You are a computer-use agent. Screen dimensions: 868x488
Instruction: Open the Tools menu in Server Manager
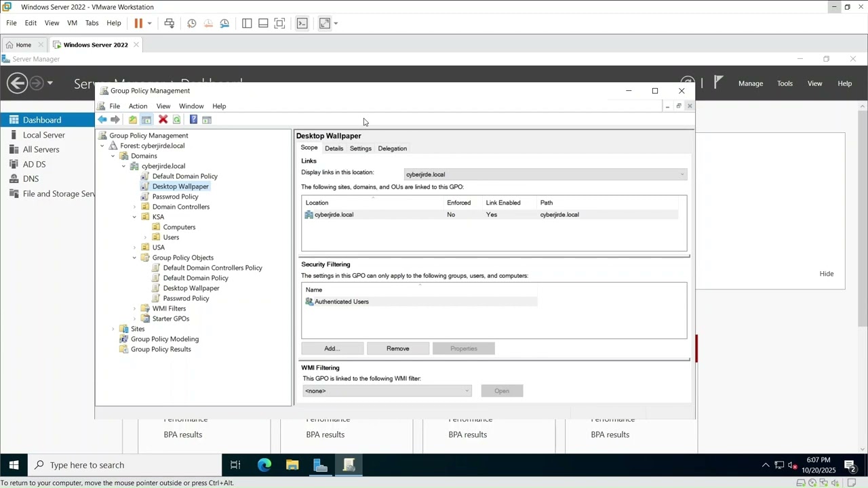tap(785, 83)
